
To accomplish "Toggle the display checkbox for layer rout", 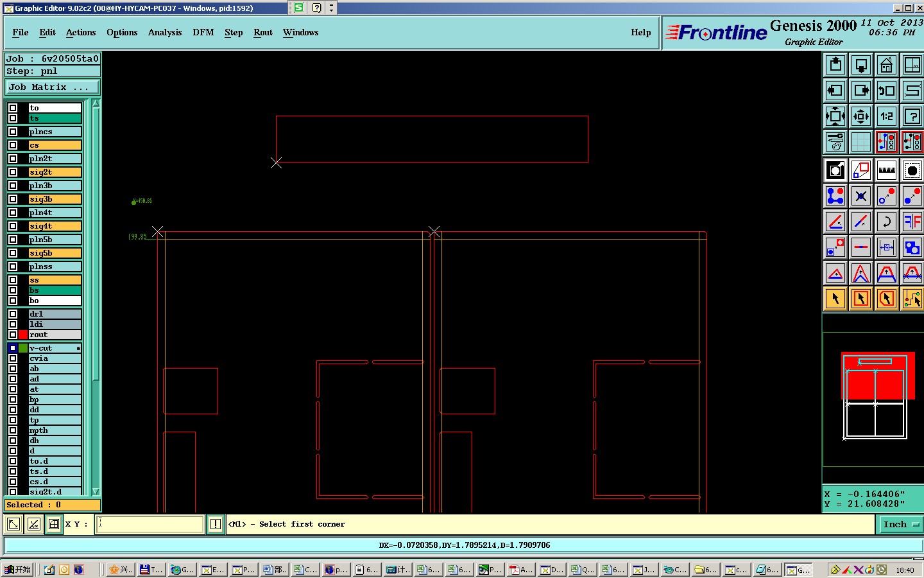I will pyautogui.click(x=13, y=335).
